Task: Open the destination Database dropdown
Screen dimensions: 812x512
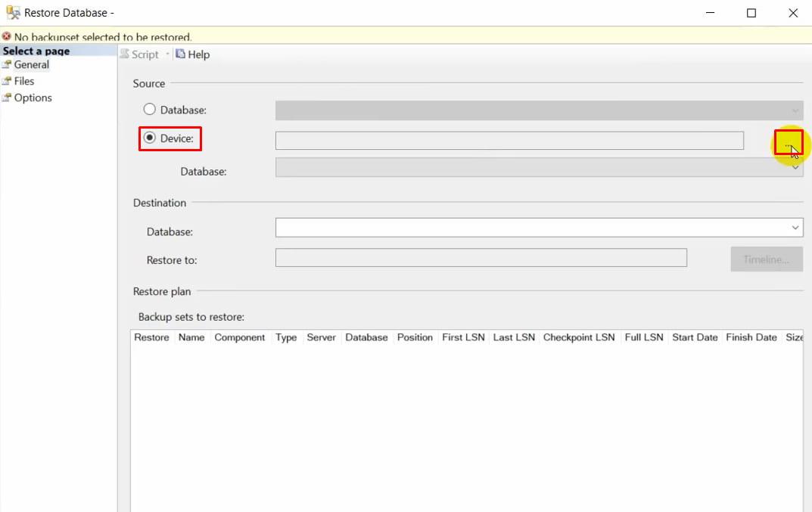Action: pyautogui.click(x=795, y=228)
